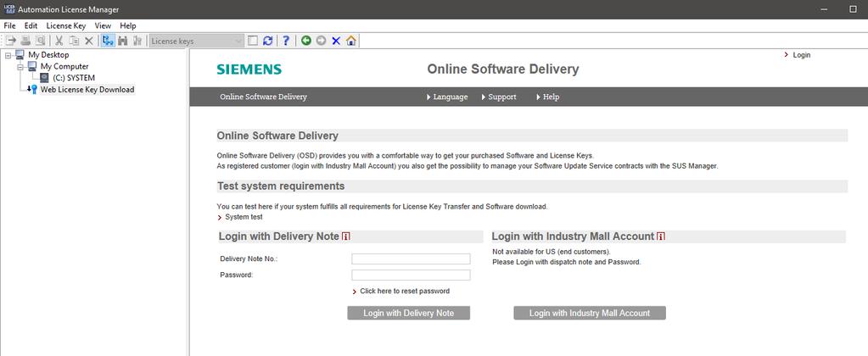The image size is (868, 356).
Task: Select My Computer in the tree
Action: click(x=64, y=66)
